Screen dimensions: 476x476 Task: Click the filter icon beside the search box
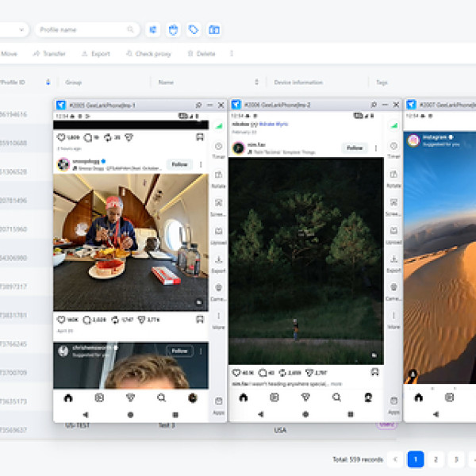[153, 30]
